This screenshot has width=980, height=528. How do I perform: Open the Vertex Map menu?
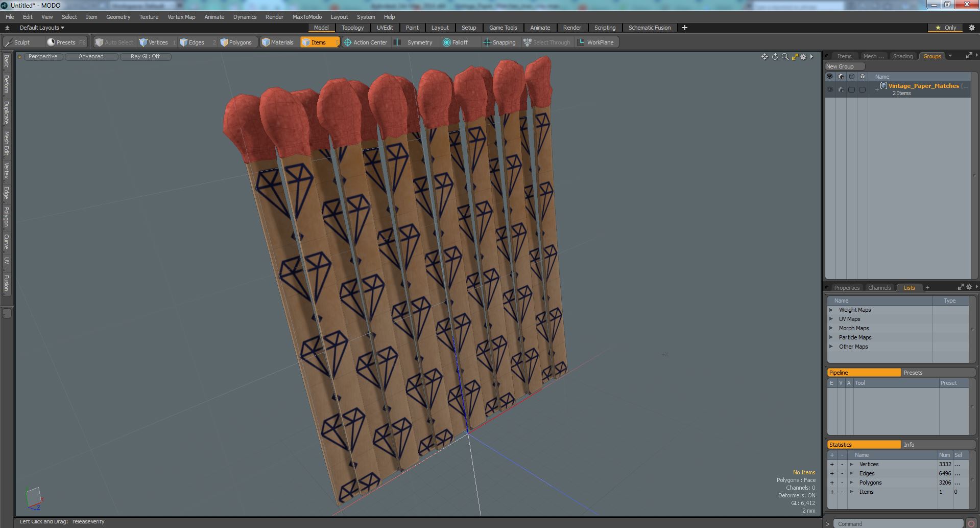[x=181, y=17]
